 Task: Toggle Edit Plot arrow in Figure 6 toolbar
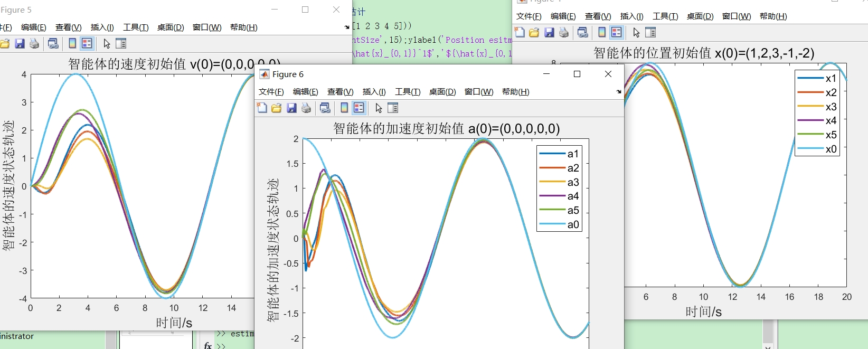[379, 108]
